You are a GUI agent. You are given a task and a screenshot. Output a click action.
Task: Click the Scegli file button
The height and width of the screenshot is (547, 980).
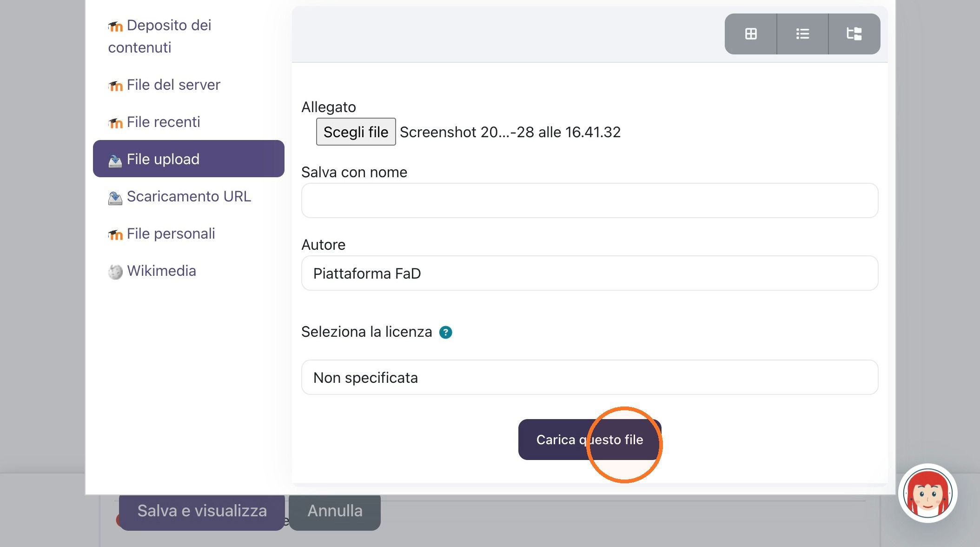(356, 132)
